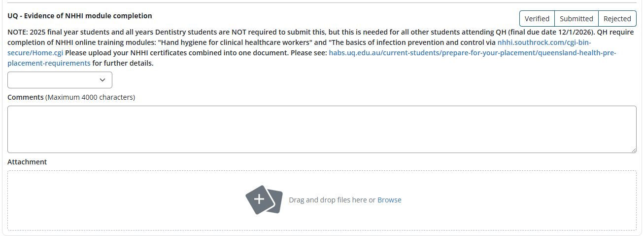
Task: Click the Comments field label
Action: [x=26, y=97]
